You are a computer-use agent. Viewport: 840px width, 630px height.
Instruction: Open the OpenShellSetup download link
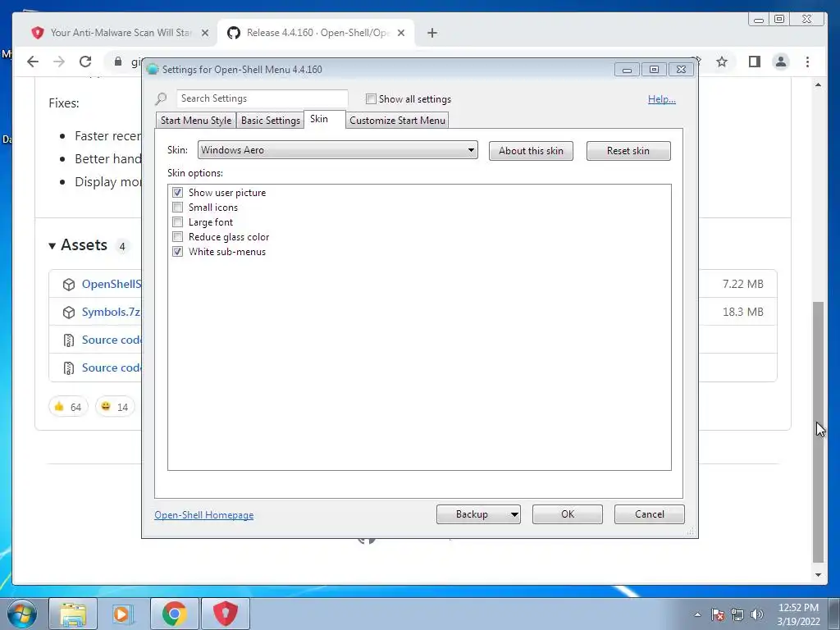112,284
